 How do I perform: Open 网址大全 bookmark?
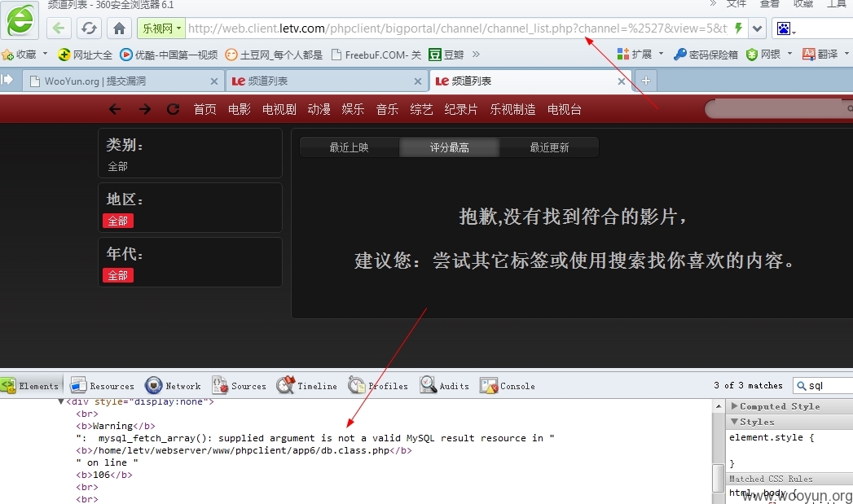tap(86, 55)
